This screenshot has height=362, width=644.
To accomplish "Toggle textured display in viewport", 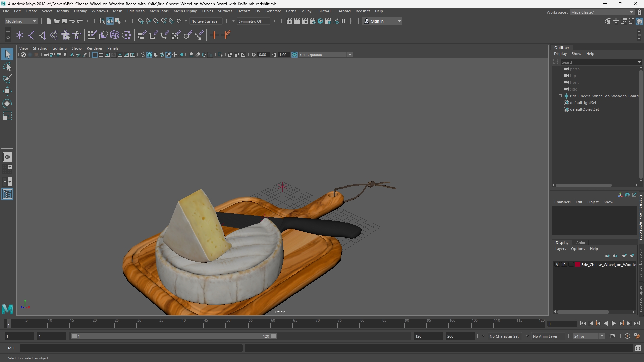I will coord(168,55).
